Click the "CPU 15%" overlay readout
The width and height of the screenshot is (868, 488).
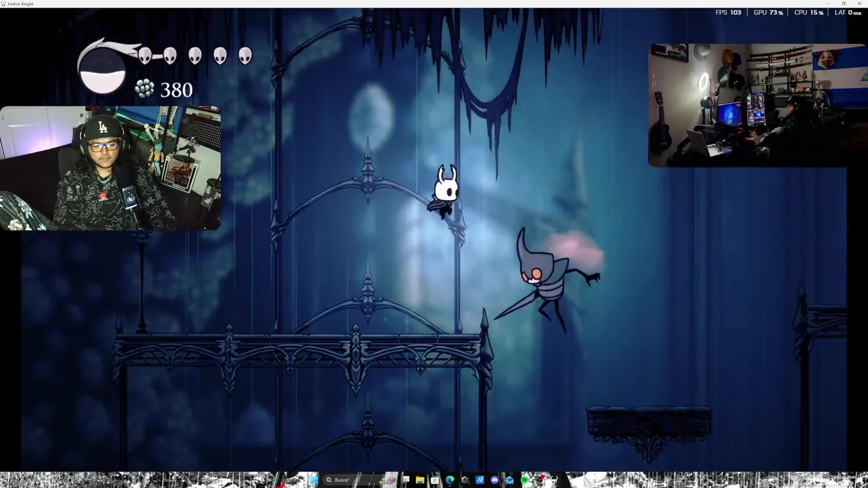point(808,12)
